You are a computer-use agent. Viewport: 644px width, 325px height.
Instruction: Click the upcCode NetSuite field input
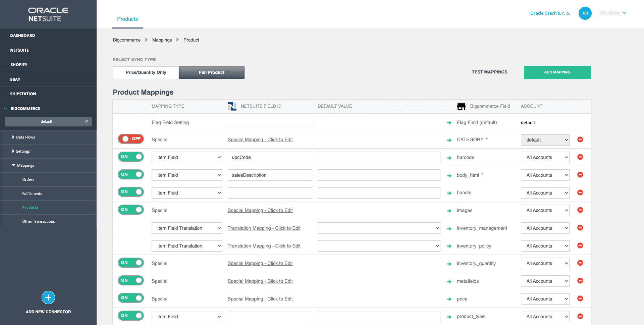(270, 157)
